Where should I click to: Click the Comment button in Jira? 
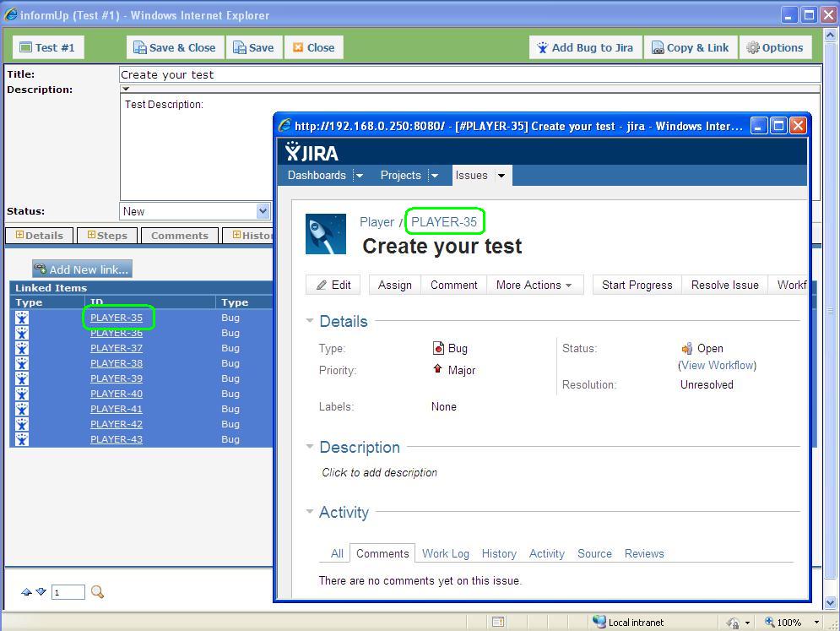coord(453,285)
